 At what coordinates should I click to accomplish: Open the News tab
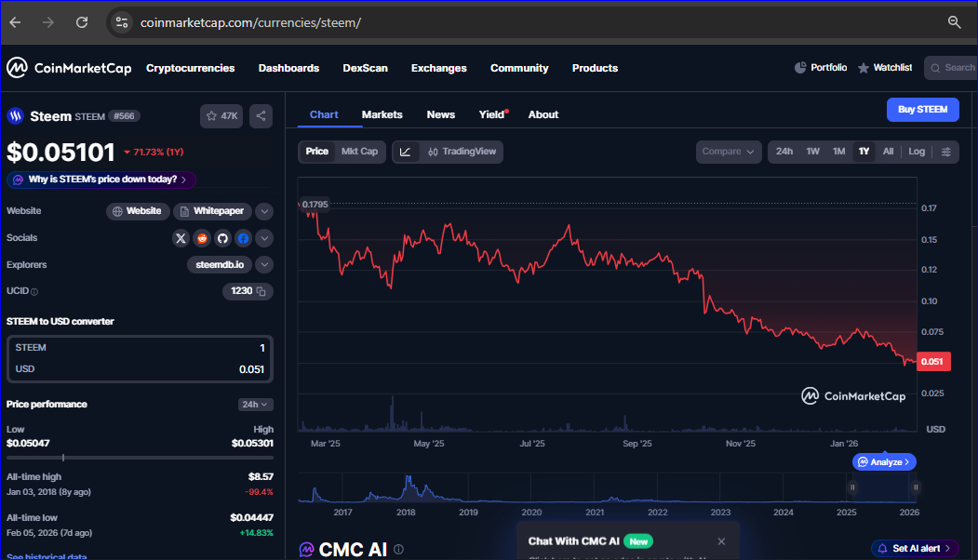click(440, 114)
